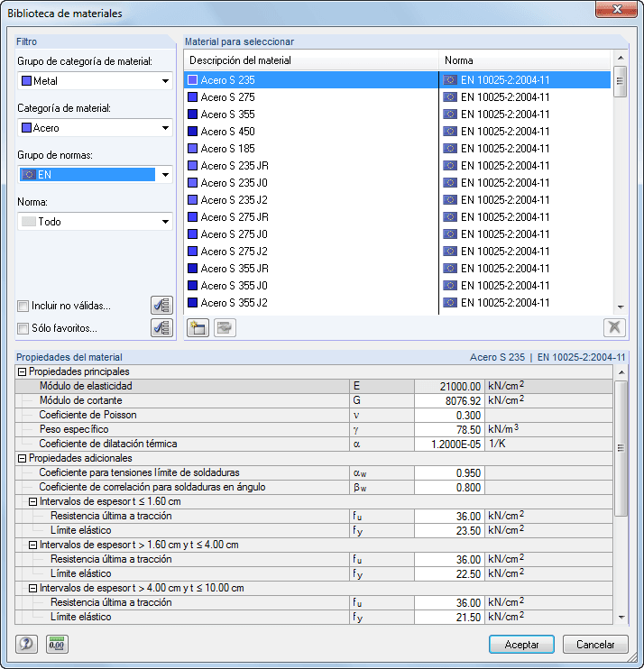Click the Módulo de cortante value 8076.92

(449, 401)
